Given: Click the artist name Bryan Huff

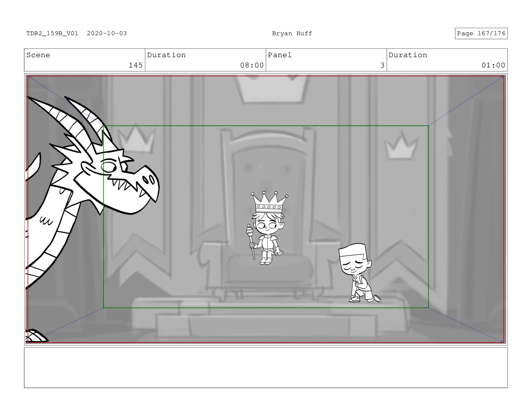Looking at the screenshot, I should (x=292, y=33).
